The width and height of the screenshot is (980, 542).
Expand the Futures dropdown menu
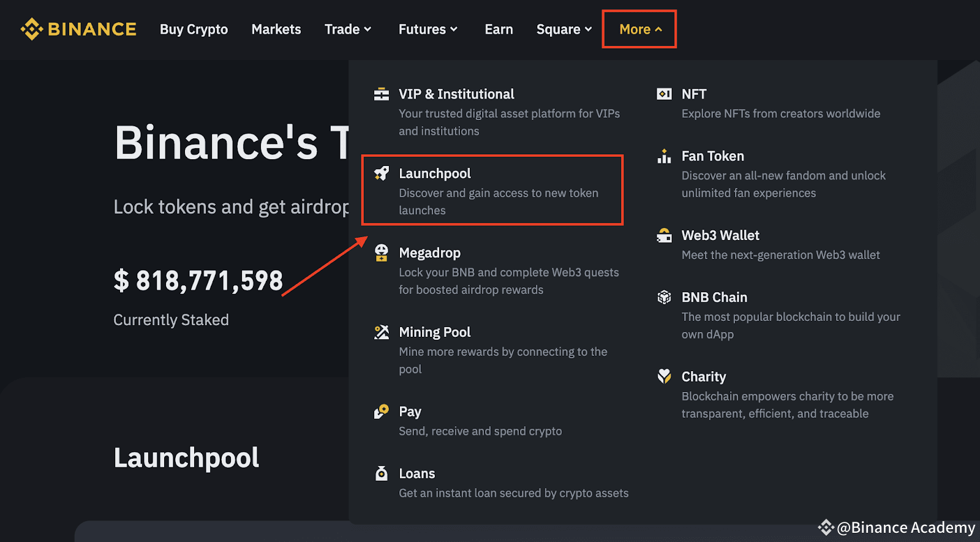pos(428,29)
